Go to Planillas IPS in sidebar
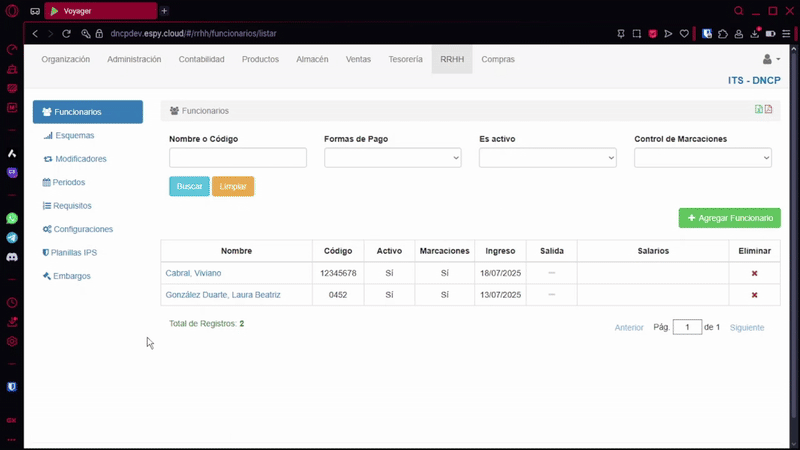800x450 pixels. pos(74,253)
